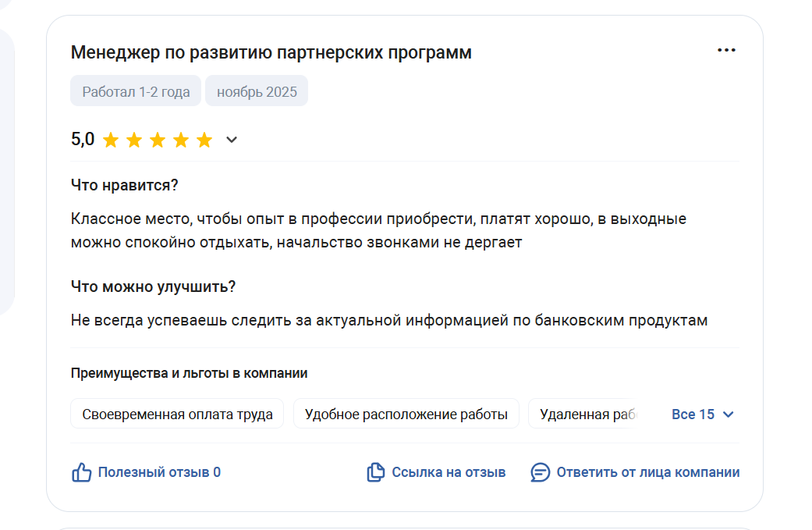
Task: Select the "Удобное расположение работы" tag
Action: coord(406,414)
